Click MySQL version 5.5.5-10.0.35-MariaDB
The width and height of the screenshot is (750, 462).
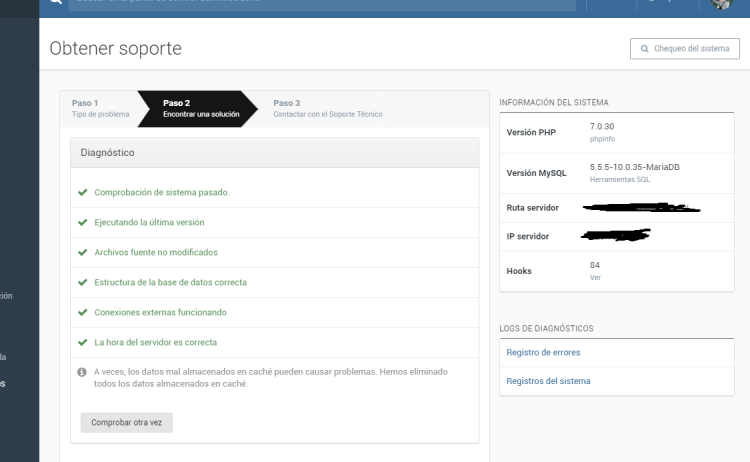[x=635, y=167]
